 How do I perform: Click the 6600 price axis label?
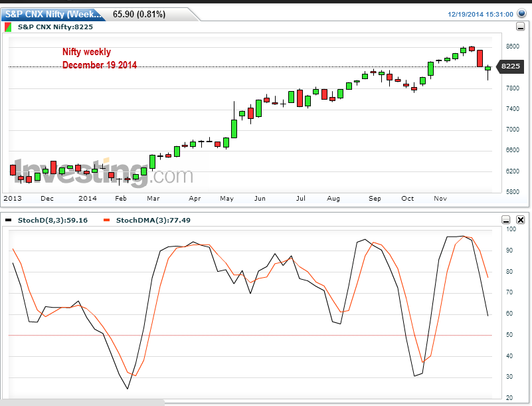[512, 150]
